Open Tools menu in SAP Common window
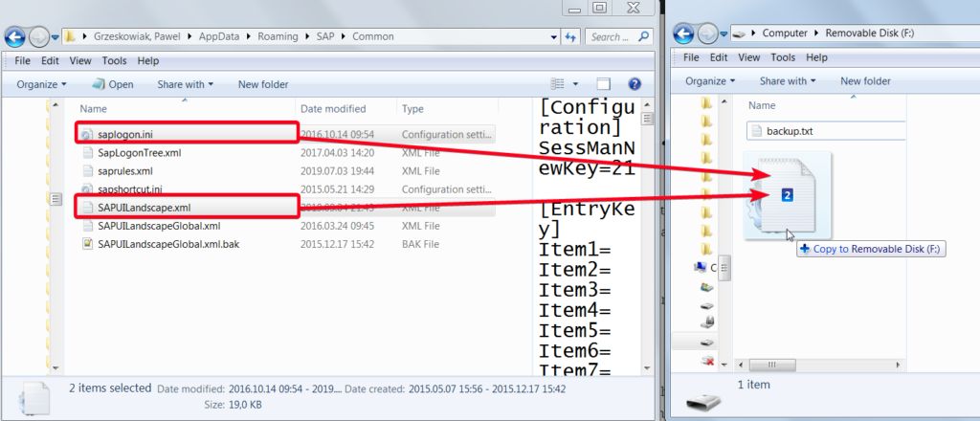The width and height of the screenshot is (980, 421). [x=115, y=60]
